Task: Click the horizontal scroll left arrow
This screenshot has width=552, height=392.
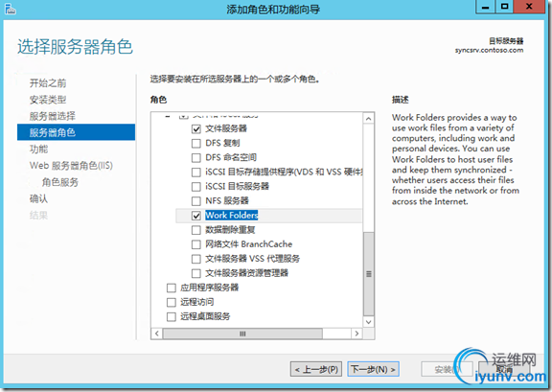Action: tap(157, 334)
